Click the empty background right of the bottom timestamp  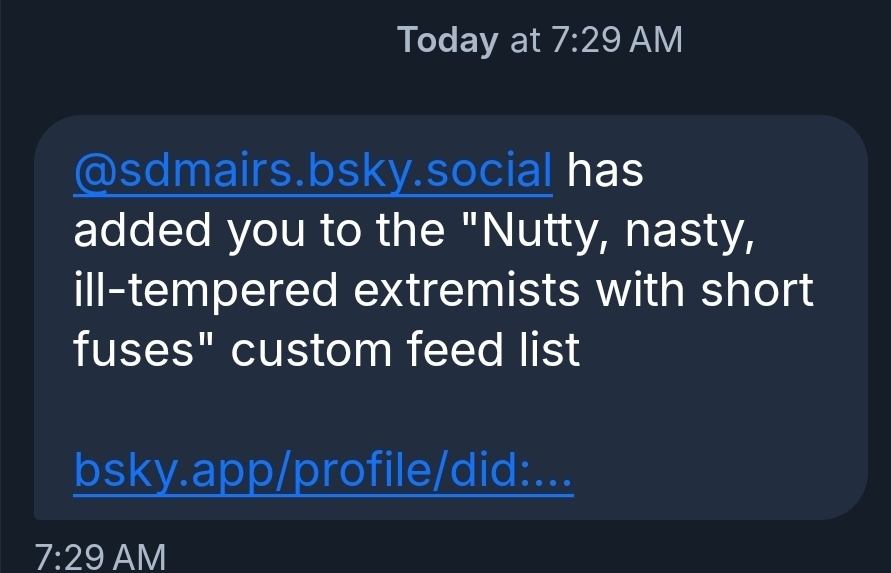(x=500, y=556)
